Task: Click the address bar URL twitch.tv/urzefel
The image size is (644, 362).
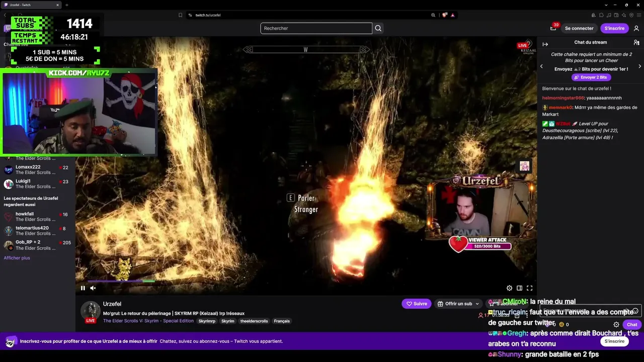Action: pos(208,15)
